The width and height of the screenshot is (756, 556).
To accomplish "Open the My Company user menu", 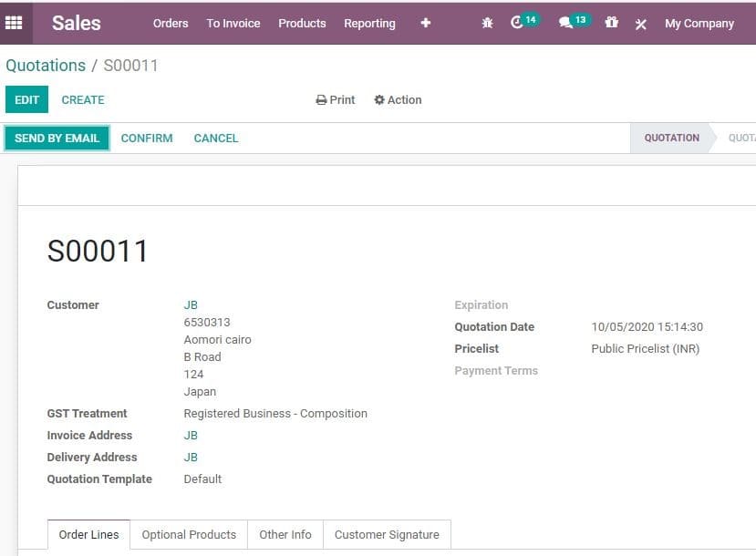I will pos(699,23).
